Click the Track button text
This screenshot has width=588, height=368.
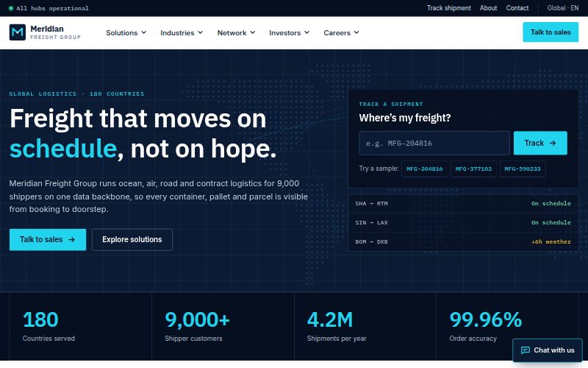click(534, 143)
